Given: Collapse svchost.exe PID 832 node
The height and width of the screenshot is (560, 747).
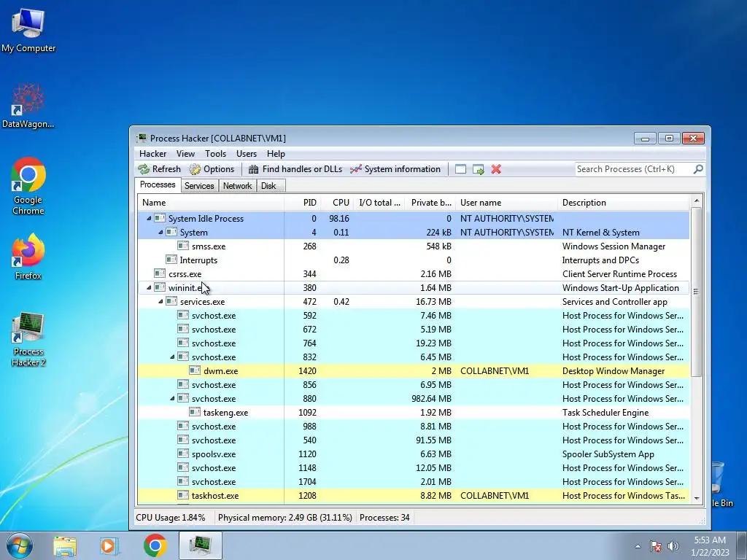Looking at the screenshot, I should (x=172, y=357).
